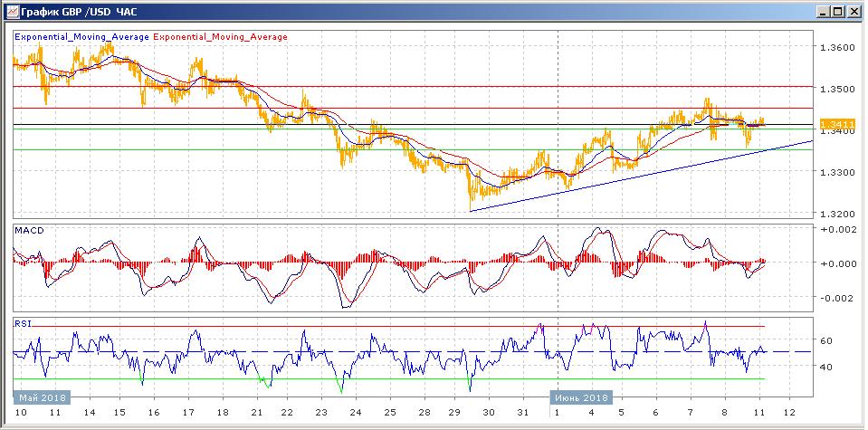Click the 40 level on RSI axis
This screenshot has height=430, width=868.
click(x=825, y=368)
